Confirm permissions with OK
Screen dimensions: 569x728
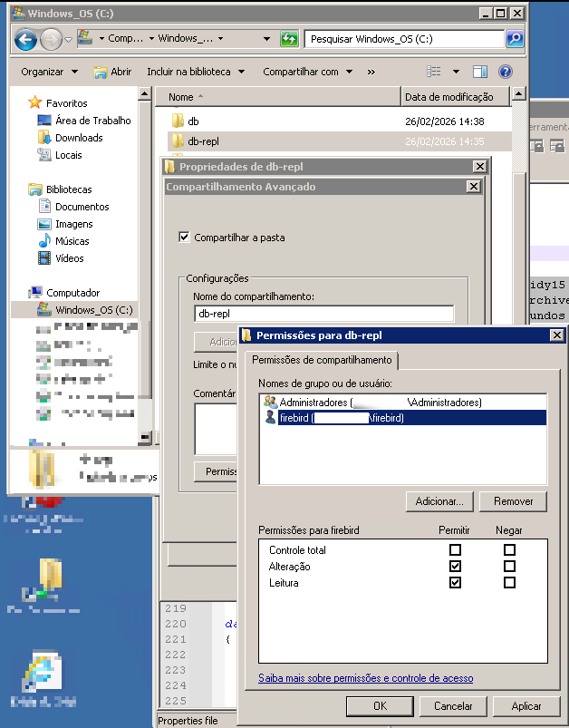point(380,705)
